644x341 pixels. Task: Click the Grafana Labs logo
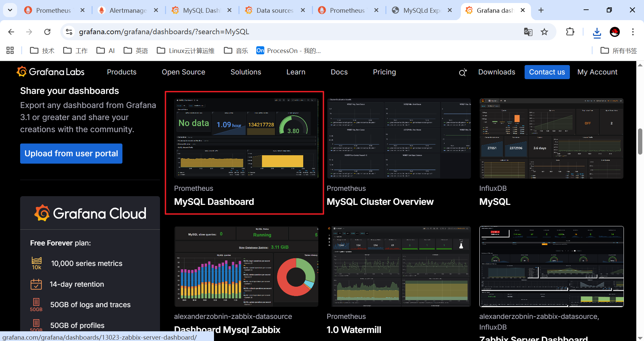50,72
